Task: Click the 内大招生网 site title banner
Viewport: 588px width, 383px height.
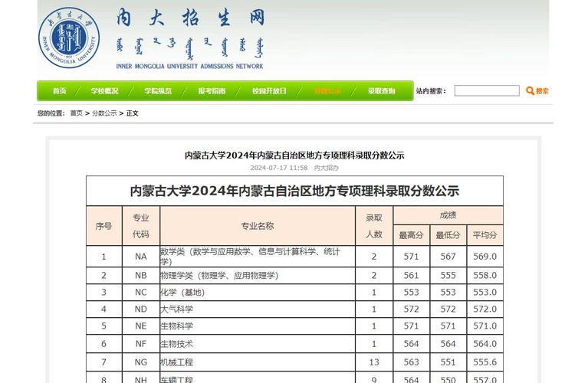Action: 190,38
